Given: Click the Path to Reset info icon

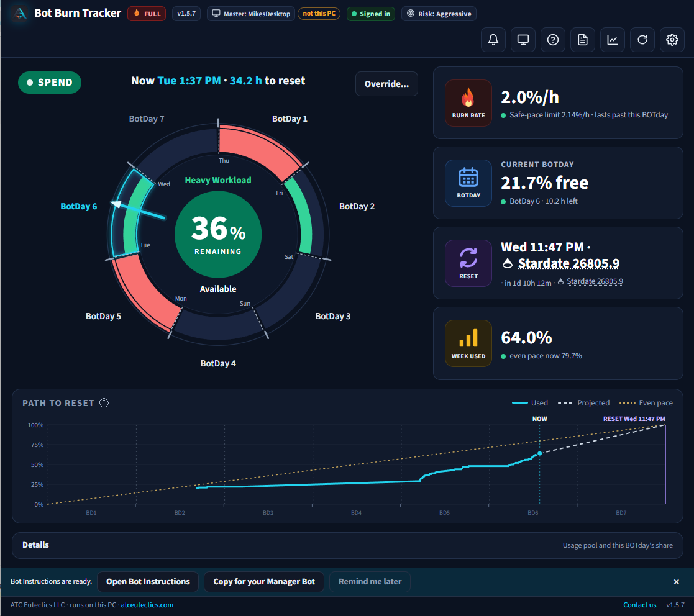Looking at the screenshot, I should click(104, 403).
